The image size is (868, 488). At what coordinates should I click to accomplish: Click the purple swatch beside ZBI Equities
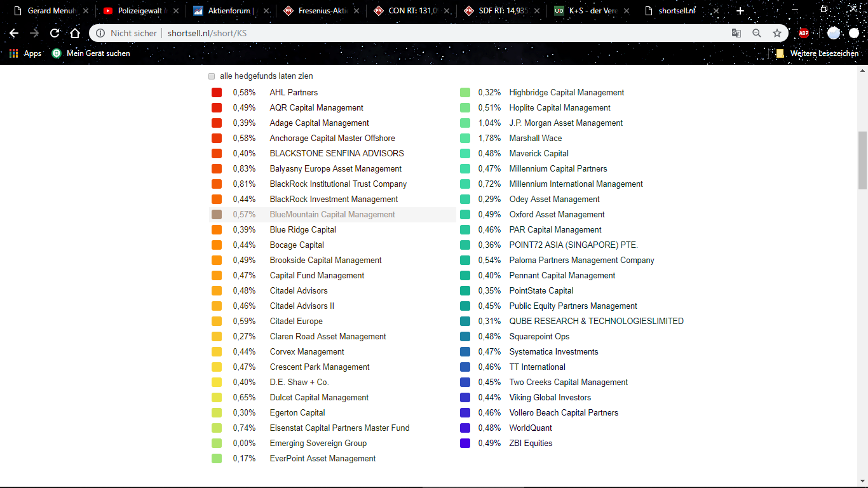point(465,443)
